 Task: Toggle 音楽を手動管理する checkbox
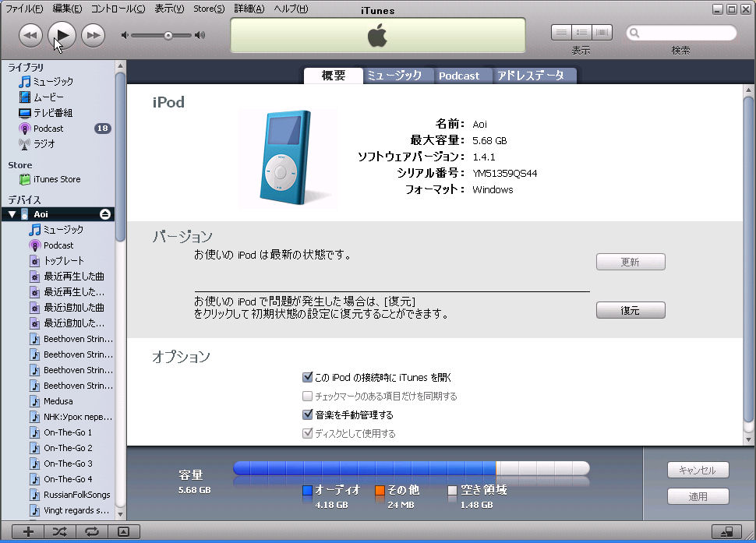click(x=307, y=414)
